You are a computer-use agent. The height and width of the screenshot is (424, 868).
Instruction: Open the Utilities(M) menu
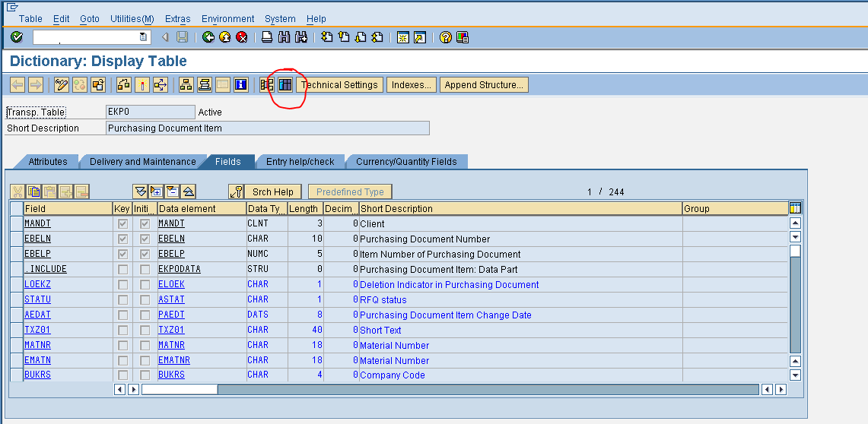[132, 19]
